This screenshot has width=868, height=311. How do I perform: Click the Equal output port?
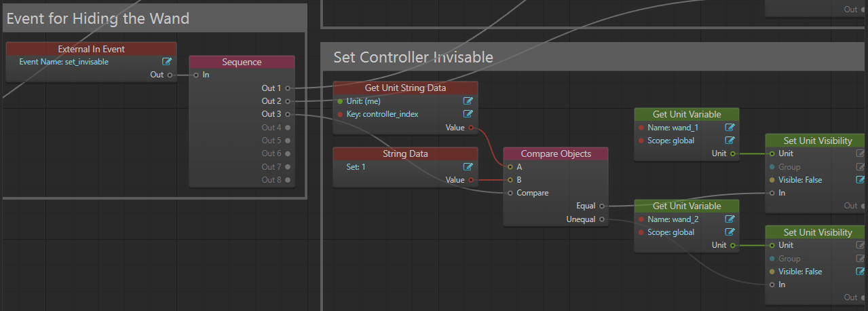pyautogui.click(x=602, y=206)
